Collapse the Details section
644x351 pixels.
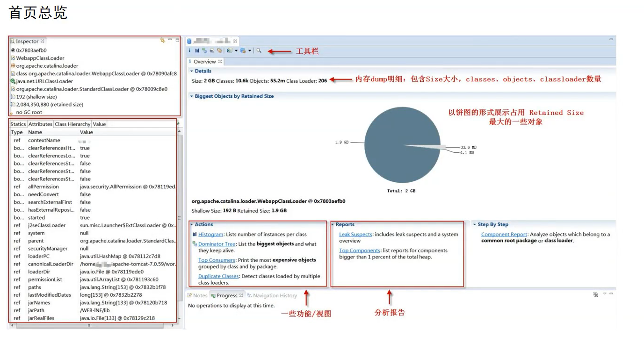click(x=192, y=72)
